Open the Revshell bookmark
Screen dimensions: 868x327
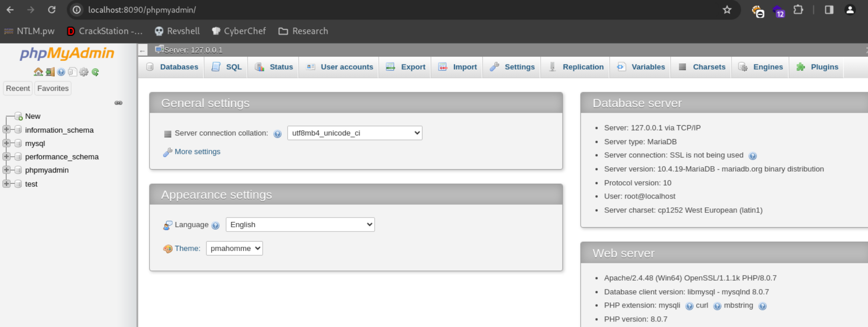click(x=177, y=31)
